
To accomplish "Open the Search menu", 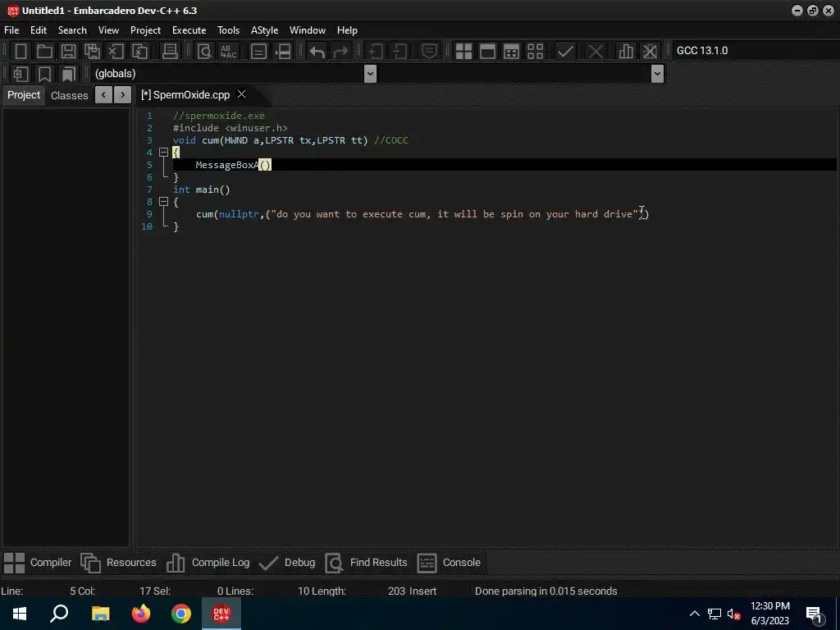I will 72,30.
